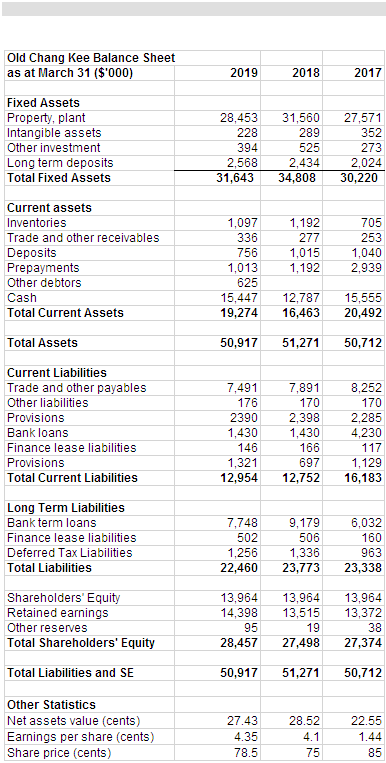This screenshot has height=763, width=386.
Task: Click the 'Property, plant' row label
Action: 46,118
